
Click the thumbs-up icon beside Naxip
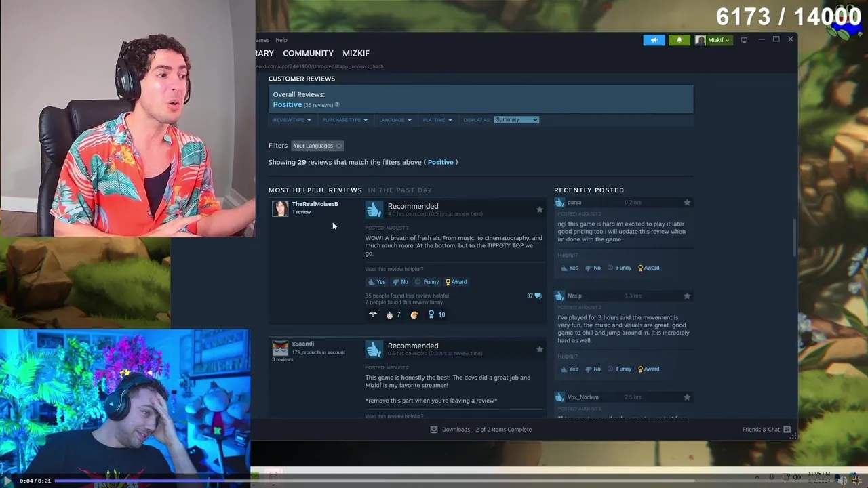559,296
